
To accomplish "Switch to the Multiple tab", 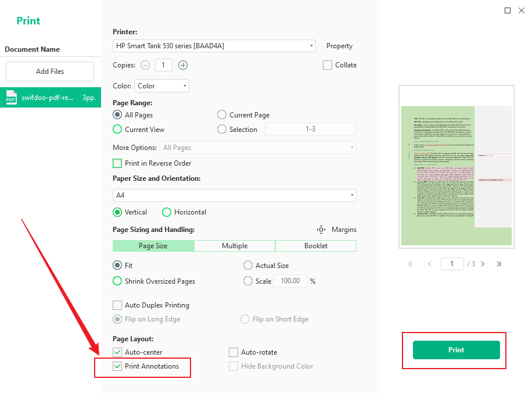I will tap(234, 246).
